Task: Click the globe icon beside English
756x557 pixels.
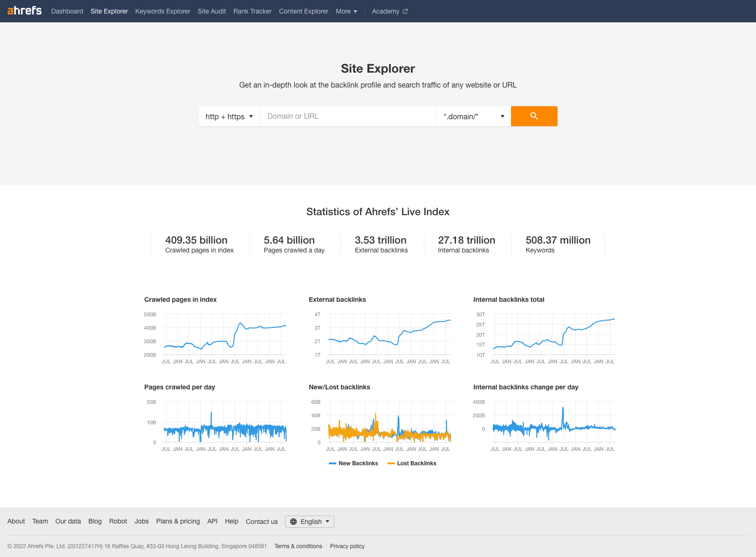Action: (293, 522)
